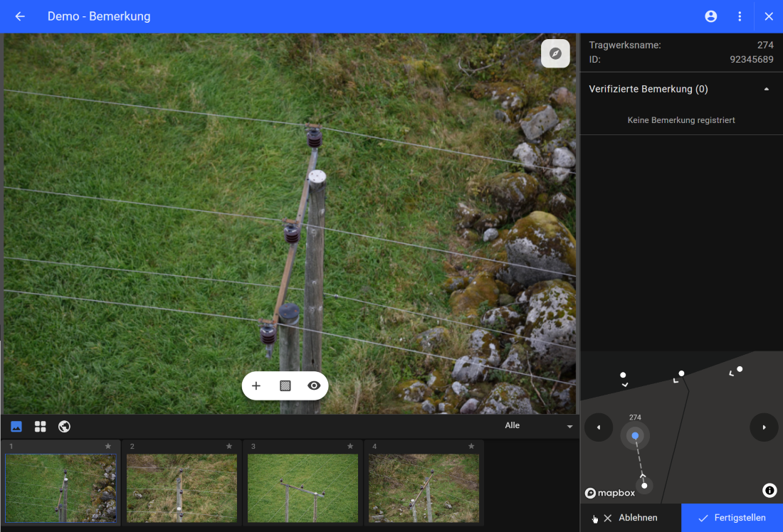Open the Alle filter dropdown
The height and width of the screenshot is (532, 783).
click(x=538, y=426)
